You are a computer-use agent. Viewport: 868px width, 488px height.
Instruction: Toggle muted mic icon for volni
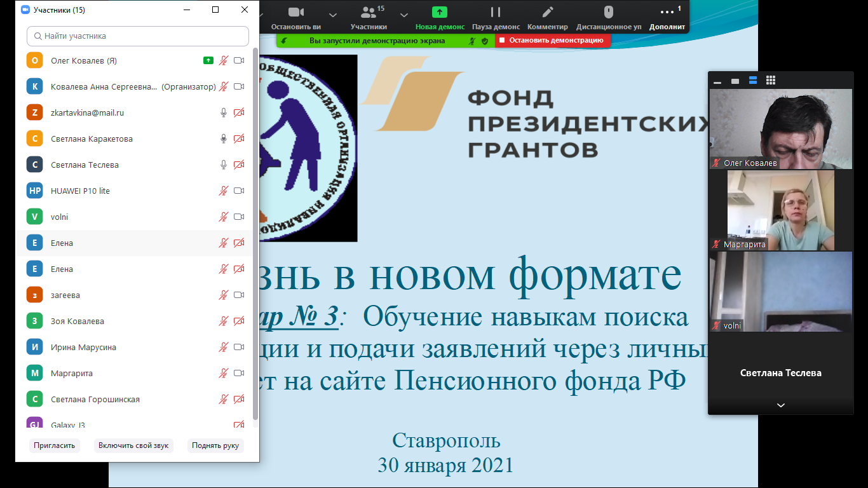[224, 217]
